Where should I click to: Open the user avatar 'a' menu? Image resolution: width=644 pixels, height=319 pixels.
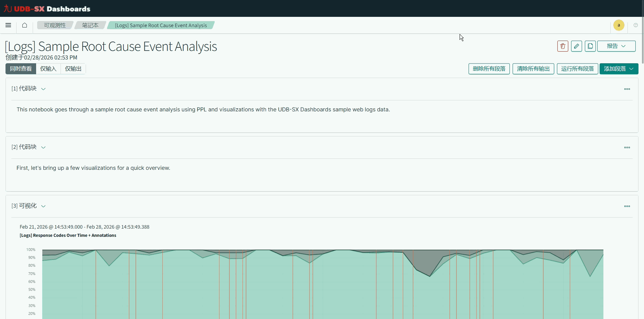[x=619, y=25]
